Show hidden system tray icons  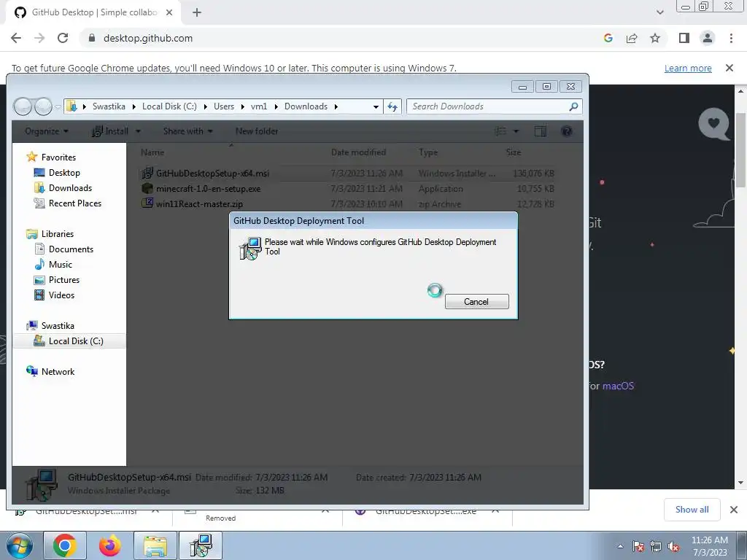(620, 546)
